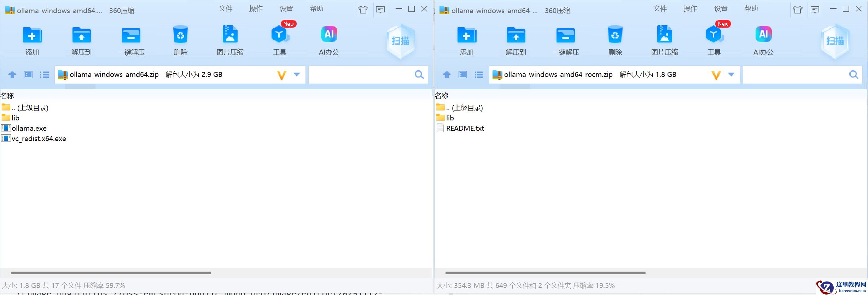Click 添加 icon in right rocm window
This screenshot has height=295, width=868.
tap(467, 35)
